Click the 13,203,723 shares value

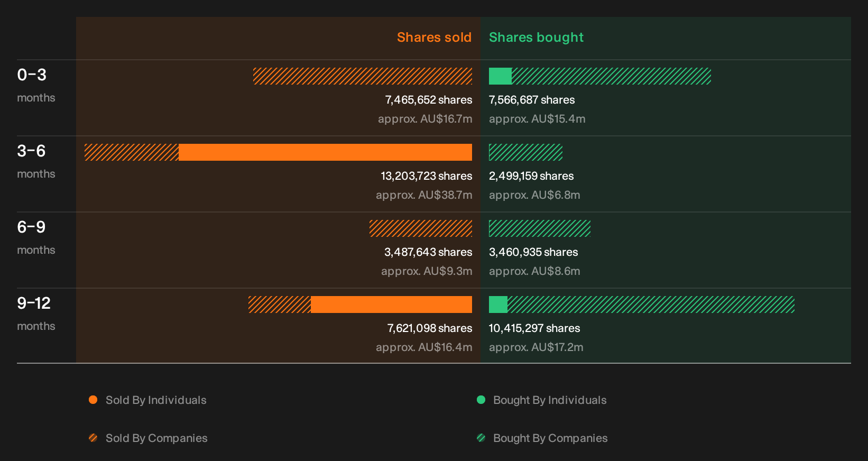[x=427, y=176]
